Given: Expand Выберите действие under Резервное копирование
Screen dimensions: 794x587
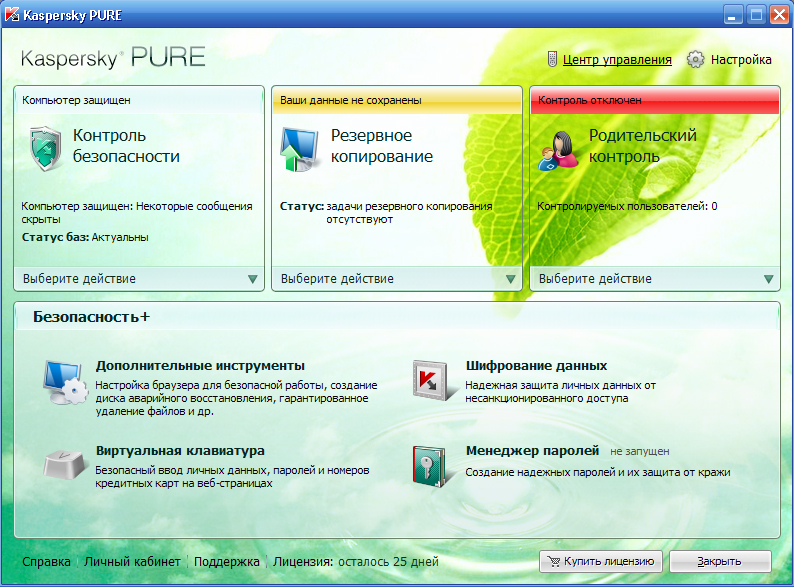Looking at the screenshot, I should pyautogui.click(x=397, y=279).
